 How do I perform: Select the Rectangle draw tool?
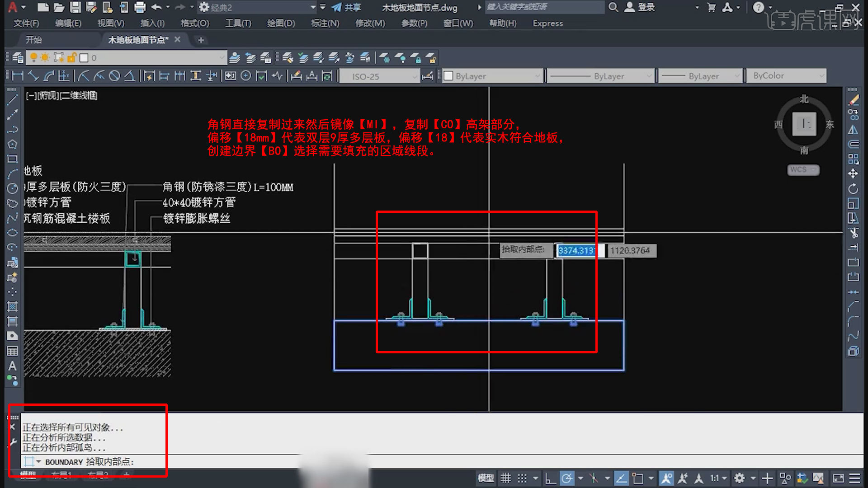[x=12, y=159]
